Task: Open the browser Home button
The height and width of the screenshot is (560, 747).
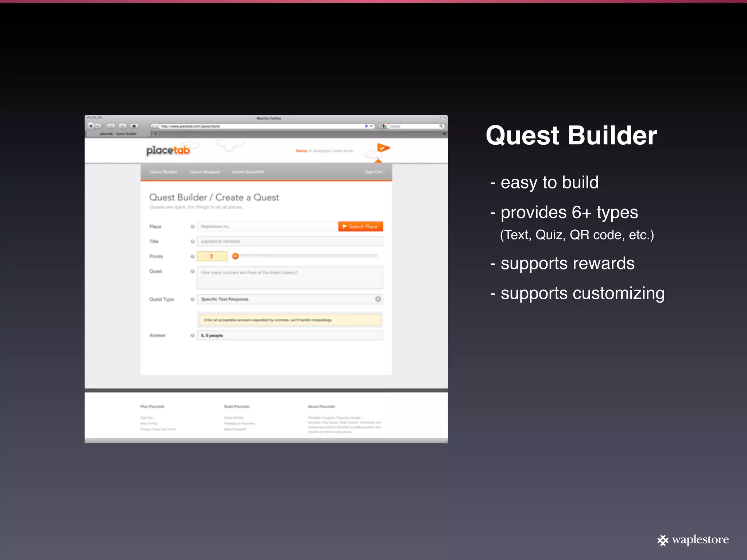Action: pos(134,126)
